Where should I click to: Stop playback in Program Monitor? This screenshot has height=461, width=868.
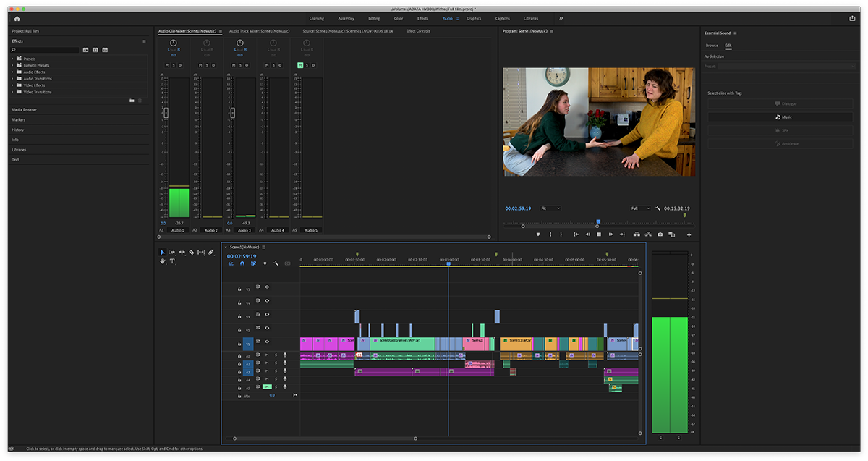pyautogui.click(x=599, y=234)
